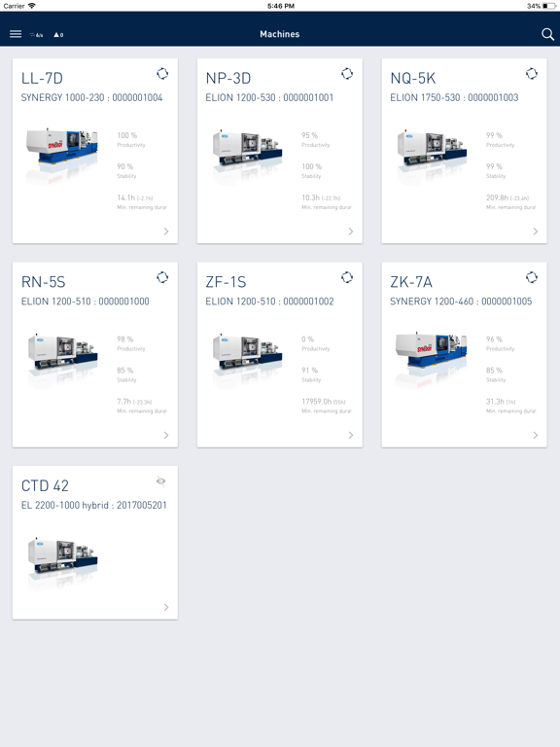Viewport: 560px width, 747px height.
Task: Open NP-3D details via its chevron
Action: point(351,231)
